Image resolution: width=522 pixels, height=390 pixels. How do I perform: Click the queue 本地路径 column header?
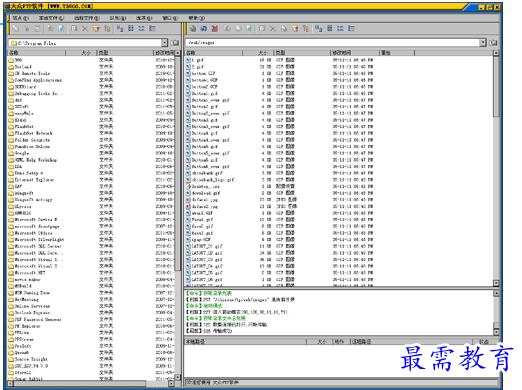(x=245, y=342)
